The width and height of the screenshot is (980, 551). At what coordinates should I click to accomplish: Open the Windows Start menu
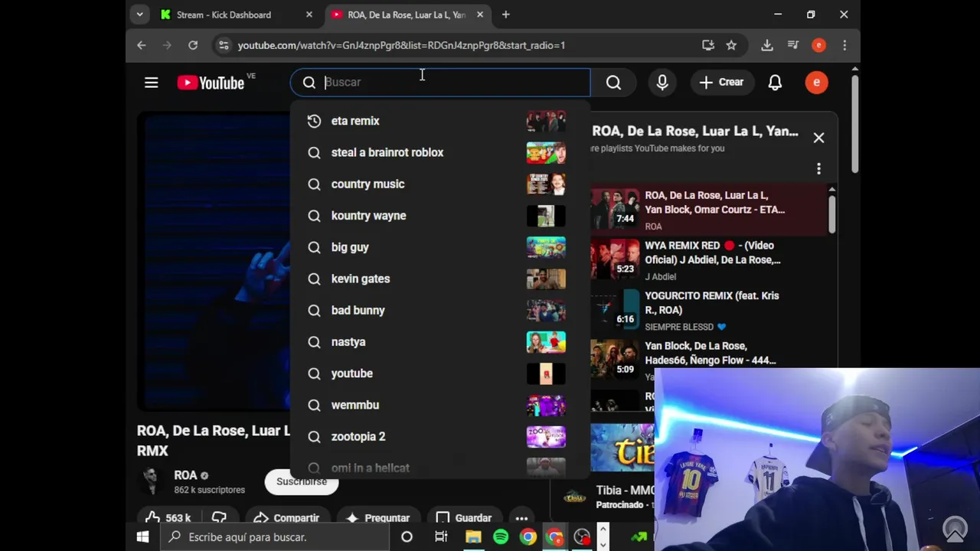142,537
